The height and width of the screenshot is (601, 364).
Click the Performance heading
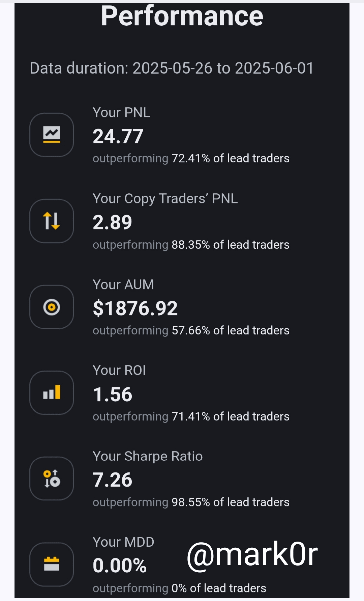(182, 16)
